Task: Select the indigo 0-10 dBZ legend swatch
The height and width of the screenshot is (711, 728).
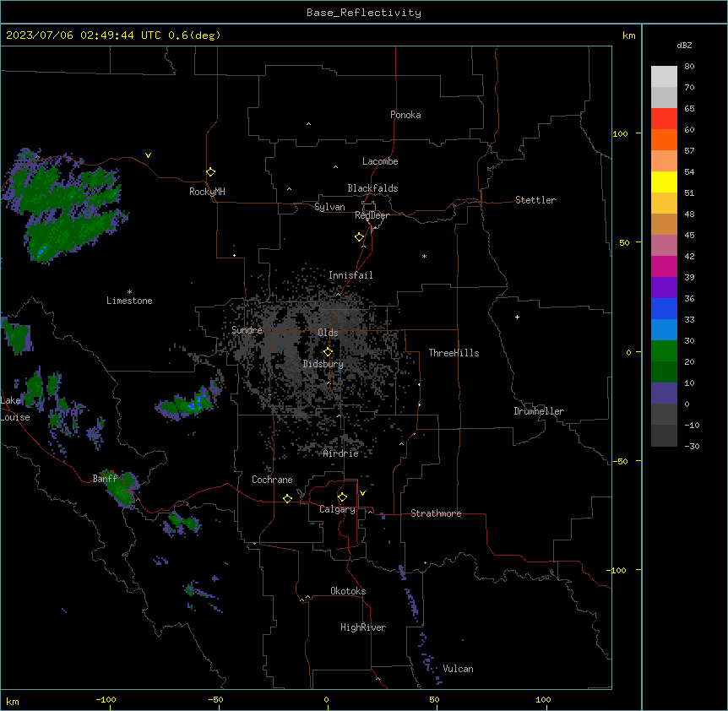Action: [x=664, y=393]
